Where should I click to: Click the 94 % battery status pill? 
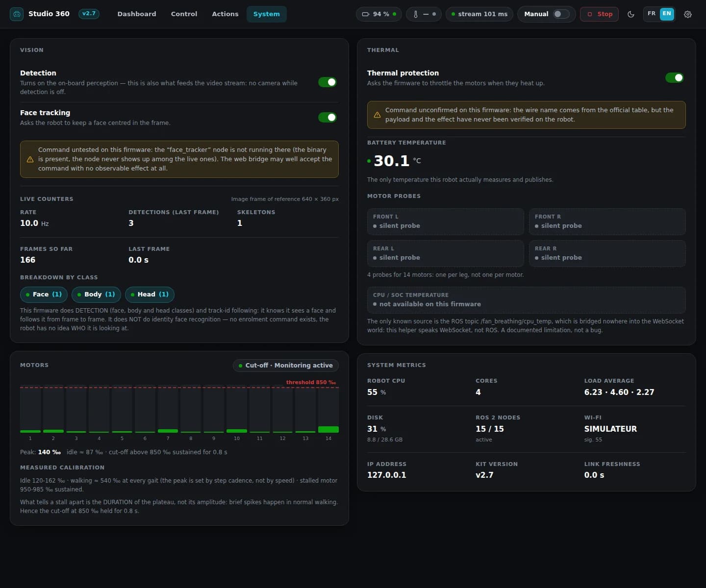click(379, 14)
